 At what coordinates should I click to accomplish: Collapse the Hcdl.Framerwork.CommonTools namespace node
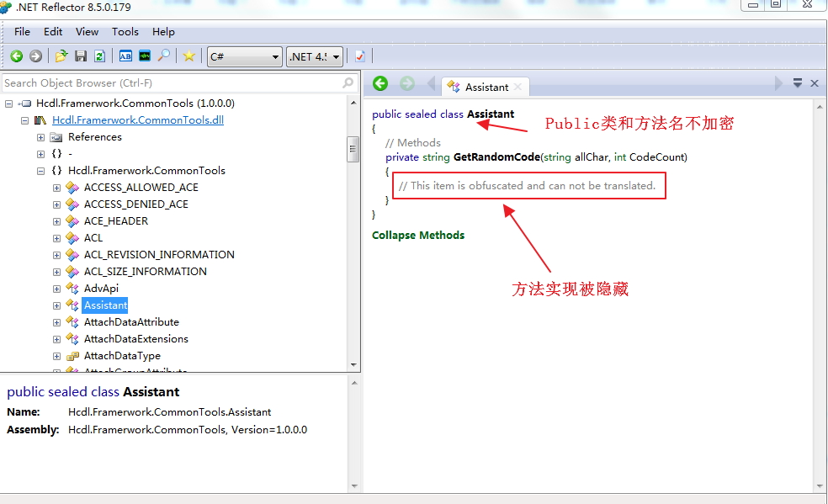(x=40, y=171)
